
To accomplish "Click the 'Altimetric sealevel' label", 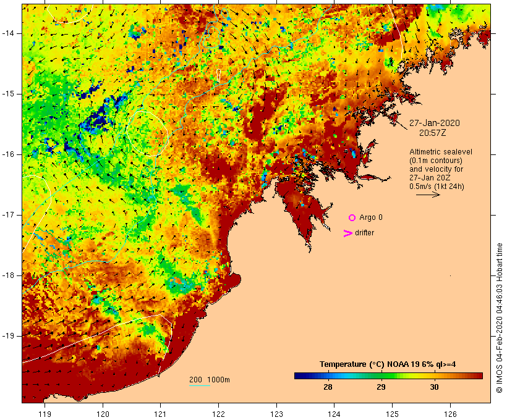I will pos(441,152).
